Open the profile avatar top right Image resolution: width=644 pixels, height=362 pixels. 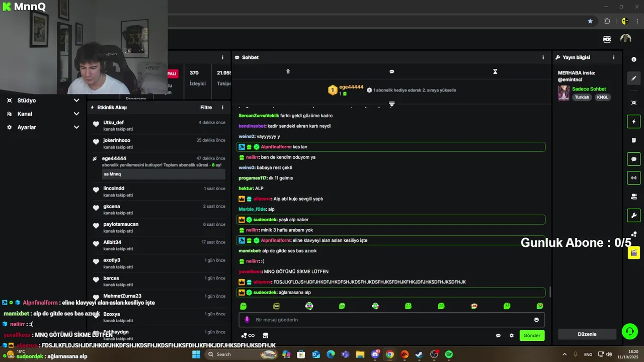point(625,39)
